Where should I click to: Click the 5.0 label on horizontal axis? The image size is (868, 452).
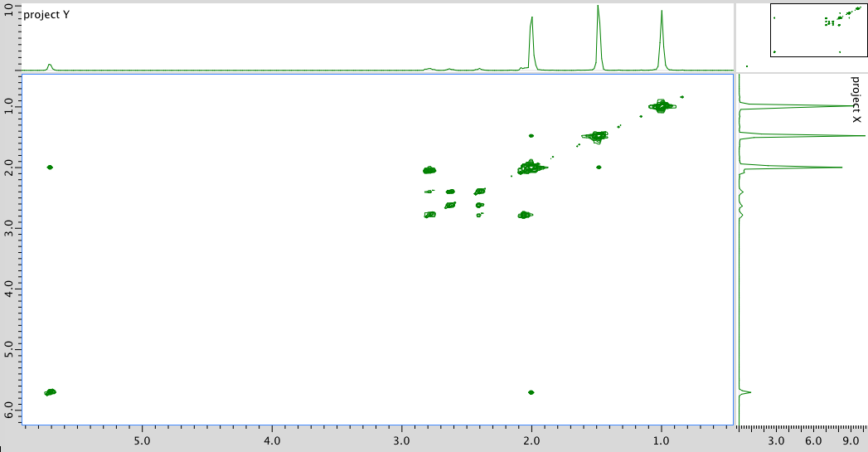(x=142, y=440)
